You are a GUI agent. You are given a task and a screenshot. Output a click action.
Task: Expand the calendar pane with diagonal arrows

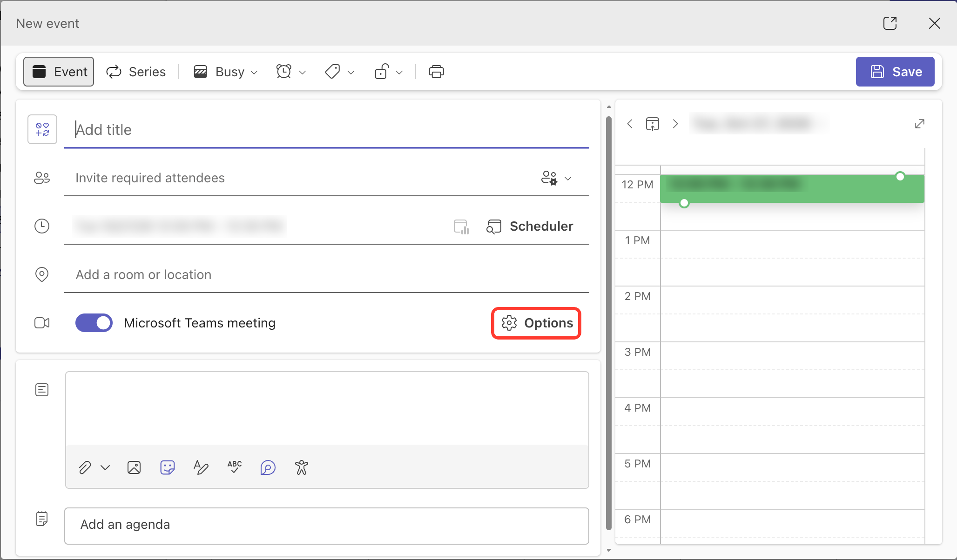coord(920,124)
